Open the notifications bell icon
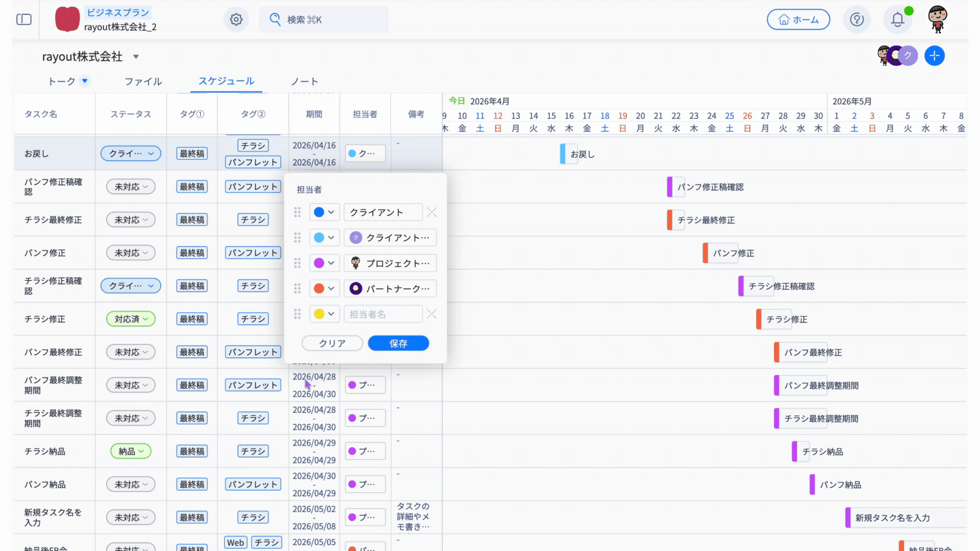 pos(897,19)
